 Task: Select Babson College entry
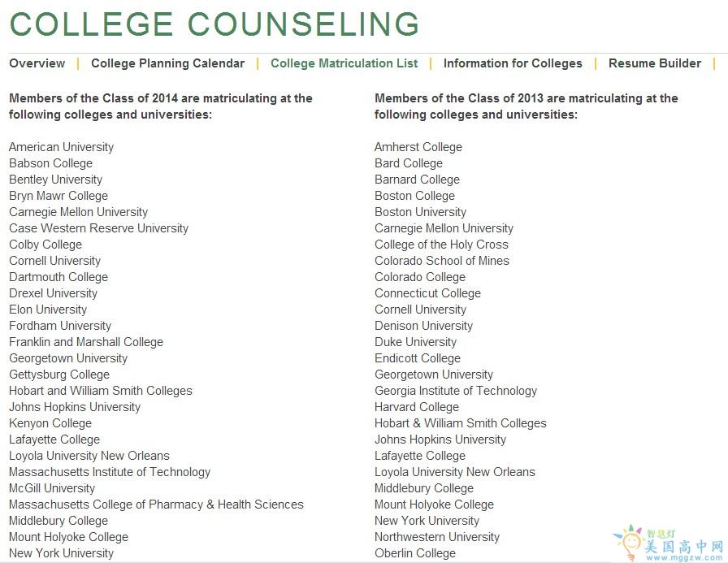click(50, 163)
